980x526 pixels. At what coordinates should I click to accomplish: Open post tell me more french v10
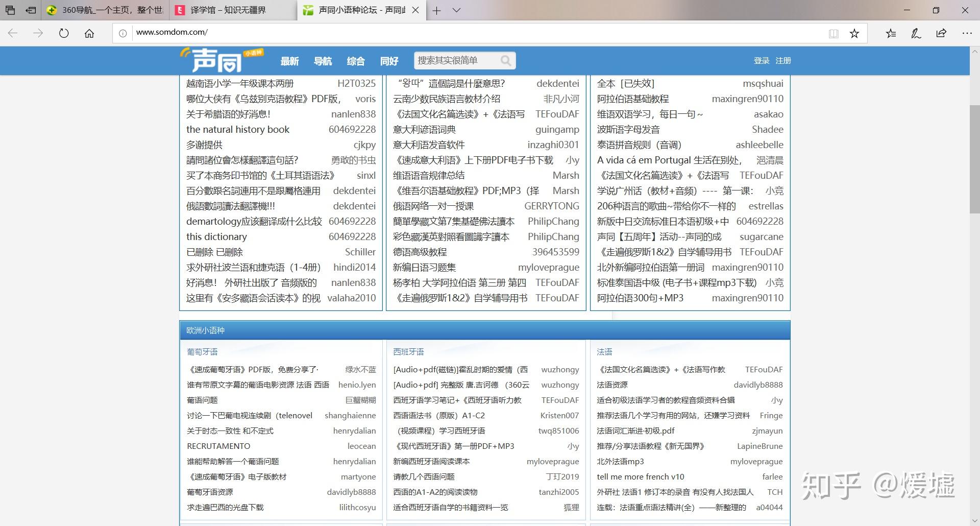(641, 477)
